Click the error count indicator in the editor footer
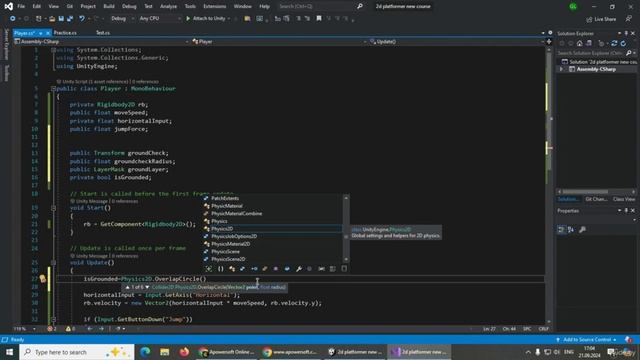This screenshot has height=360, width=640. coord(52,329)
